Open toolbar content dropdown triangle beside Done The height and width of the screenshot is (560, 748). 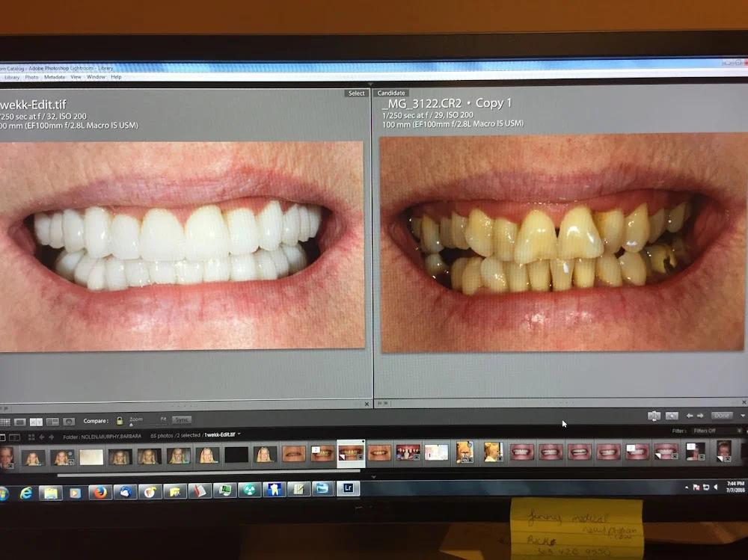(743, 416)
